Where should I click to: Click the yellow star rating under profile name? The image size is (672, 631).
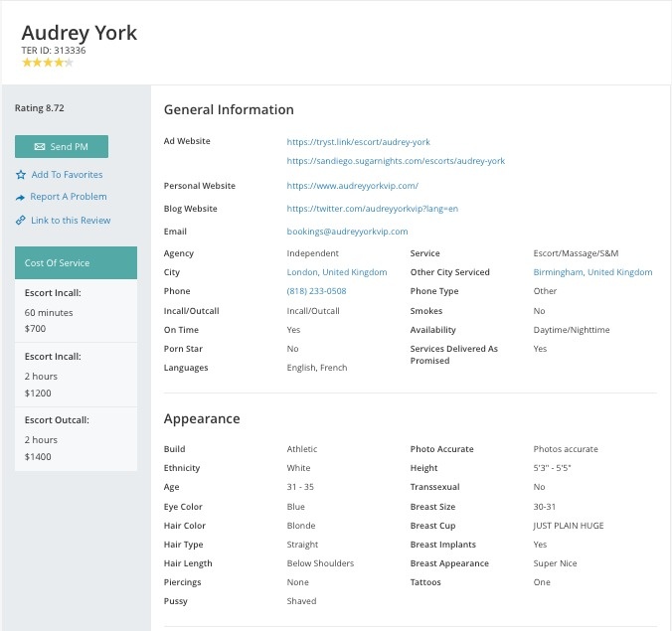coord(47,63)
